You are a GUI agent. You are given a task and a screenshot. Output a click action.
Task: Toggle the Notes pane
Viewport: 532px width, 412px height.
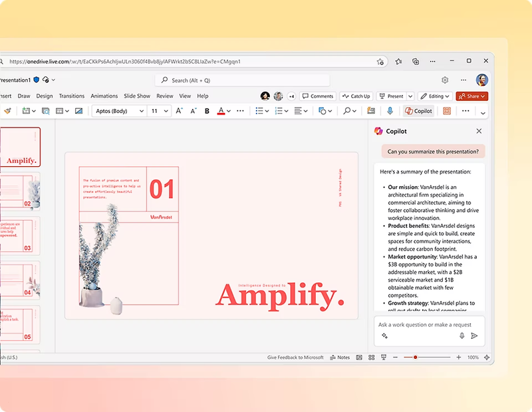pyautogui.click(x=340, y=358)
